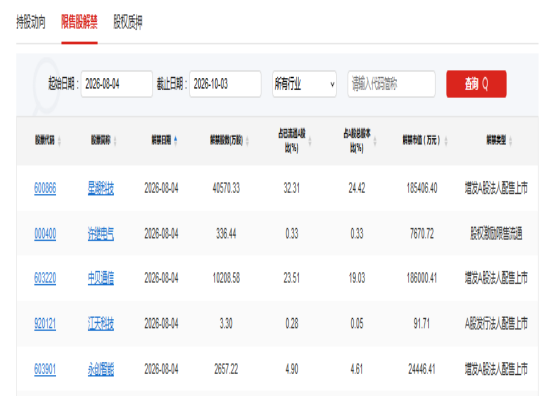Select market value 91.71
553x397 pixels.
tap(422, 324)
